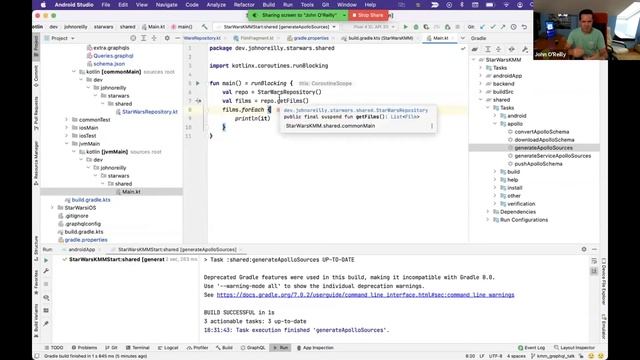This screenshot has width=640, height=360.
Task: Start debugging with the toolbar bug icon
Action: (416, 27)
